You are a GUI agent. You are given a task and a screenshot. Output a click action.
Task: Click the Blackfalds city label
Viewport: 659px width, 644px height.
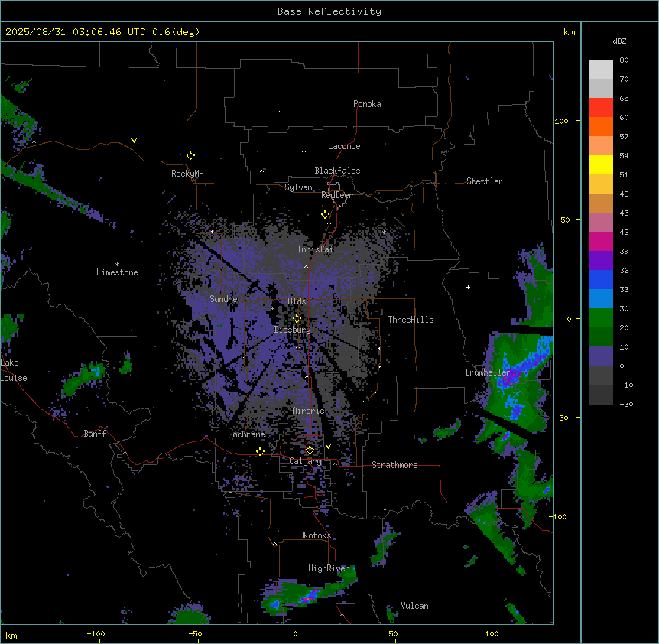pos(337,171)
